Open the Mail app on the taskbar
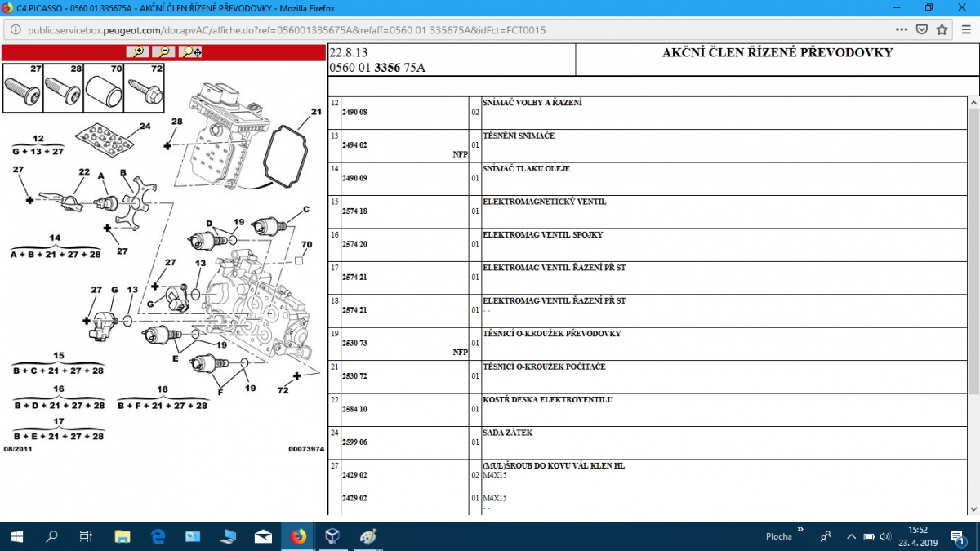This screenshot has width=980, height=551. click(263, 536)
